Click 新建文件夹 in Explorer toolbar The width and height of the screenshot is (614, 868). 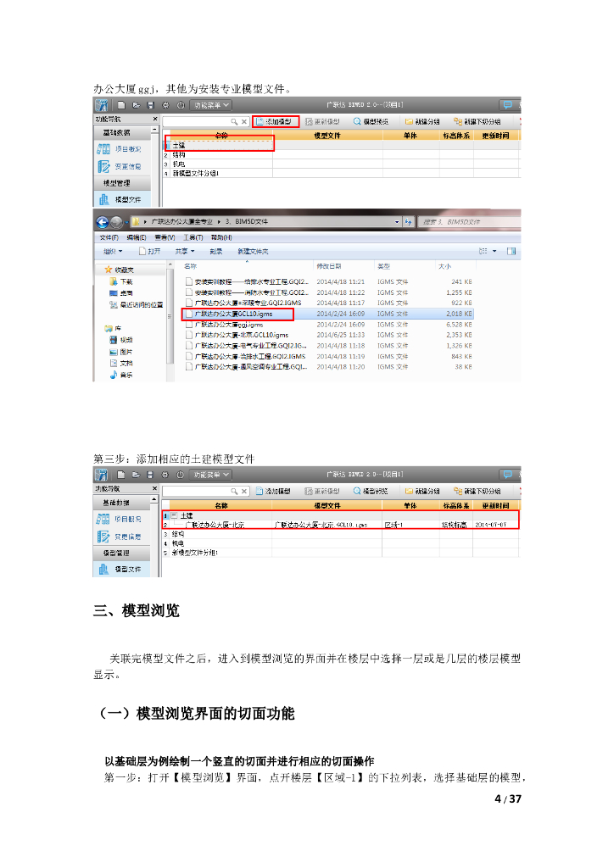pyautogui.click(x=253, y=251)
